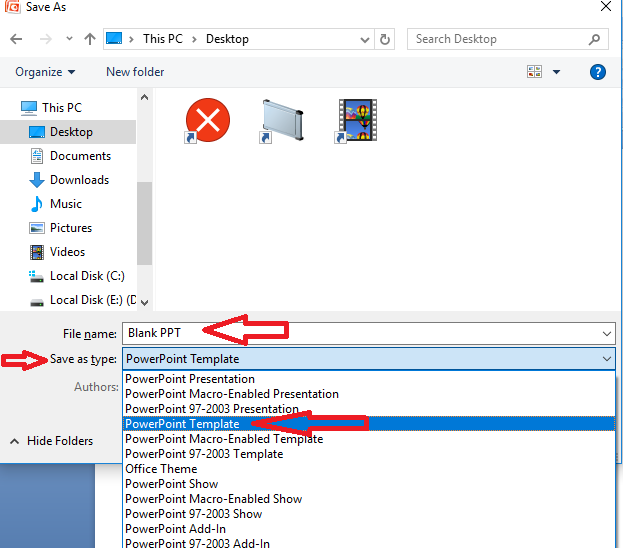
Task: Choose PowerPoint Macro-Enabled Presentation type
Action: 368,394
